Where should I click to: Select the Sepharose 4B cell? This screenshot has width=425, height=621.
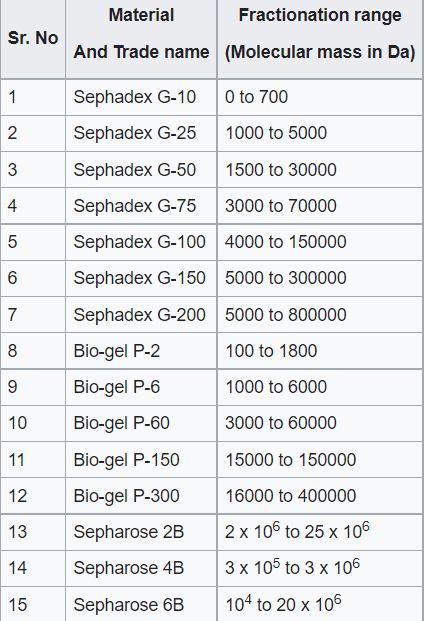tap(141, 568)
